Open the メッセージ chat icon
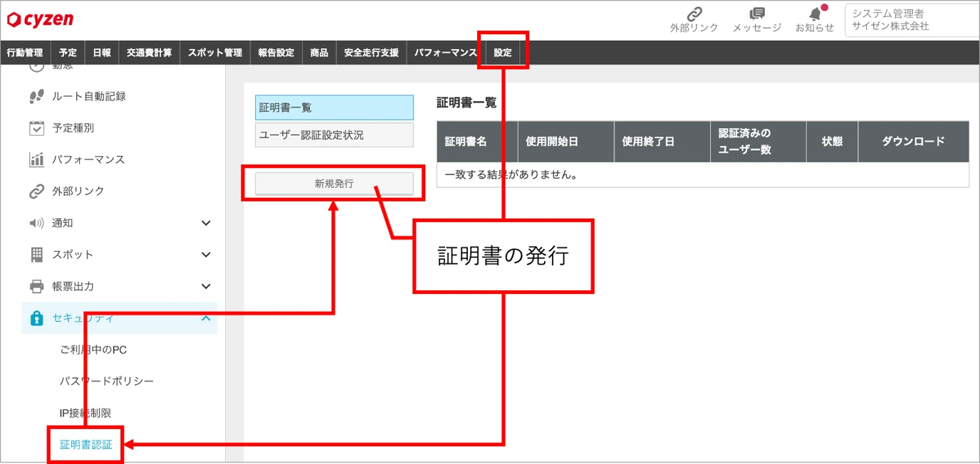This screenshot has width=980, height=464. tap(757, 14)
